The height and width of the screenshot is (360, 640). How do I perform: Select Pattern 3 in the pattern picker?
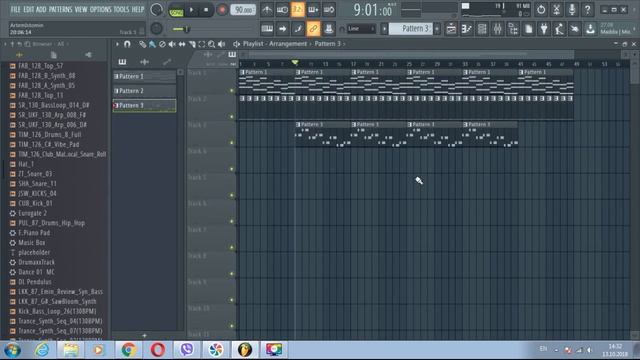tap(144, 105)
